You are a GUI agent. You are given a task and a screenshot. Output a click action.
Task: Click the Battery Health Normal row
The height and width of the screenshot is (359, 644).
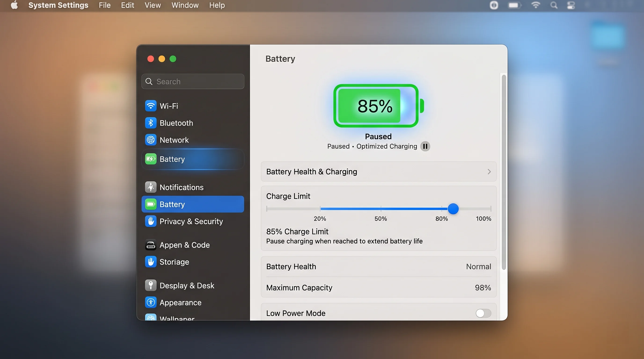378,267
